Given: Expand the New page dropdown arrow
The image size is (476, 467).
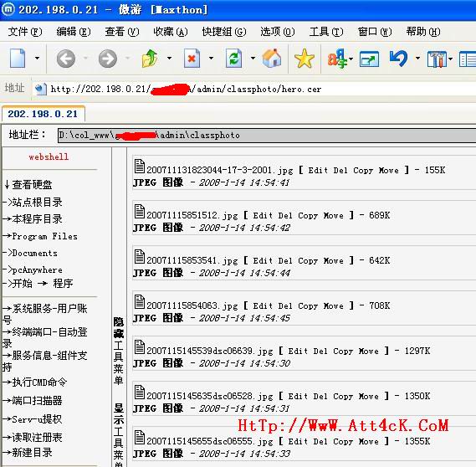Looking at the screenshot, I should [x=37, y=58].
